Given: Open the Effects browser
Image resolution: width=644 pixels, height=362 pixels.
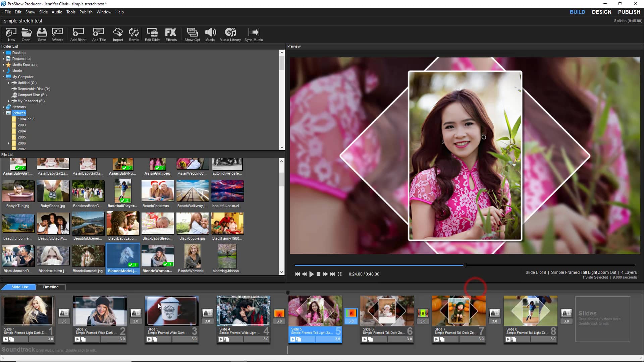Looking at the screenshot, I should [171, 34].
